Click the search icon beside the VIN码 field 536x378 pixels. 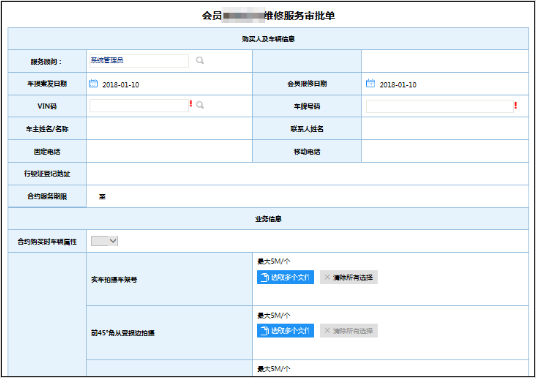tap(200, 105)
